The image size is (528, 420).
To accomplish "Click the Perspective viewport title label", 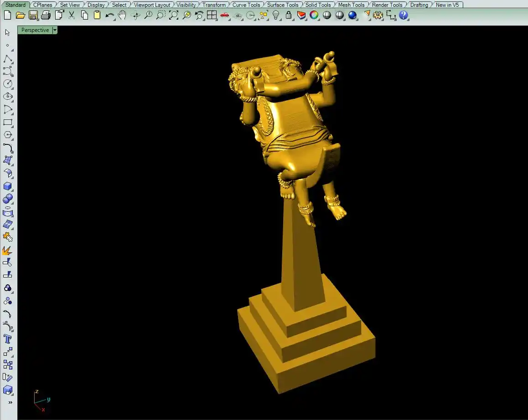I will 35,30.
